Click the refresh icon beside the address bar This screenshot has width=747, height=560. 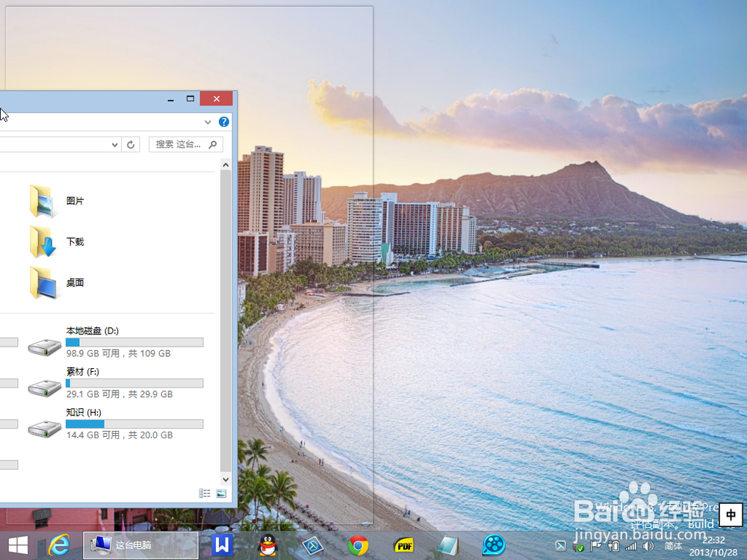coord(131,144)
